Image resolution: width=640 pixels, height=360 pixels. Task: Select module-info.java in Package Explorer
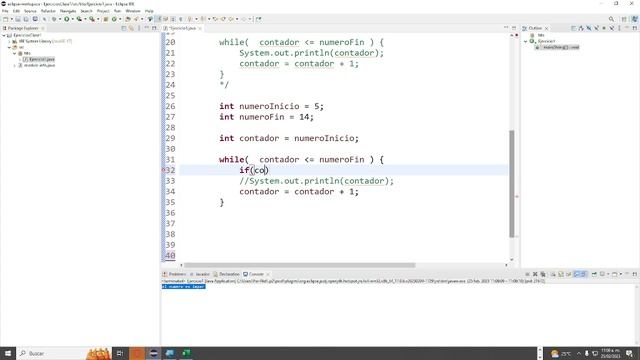coord(39,65)
